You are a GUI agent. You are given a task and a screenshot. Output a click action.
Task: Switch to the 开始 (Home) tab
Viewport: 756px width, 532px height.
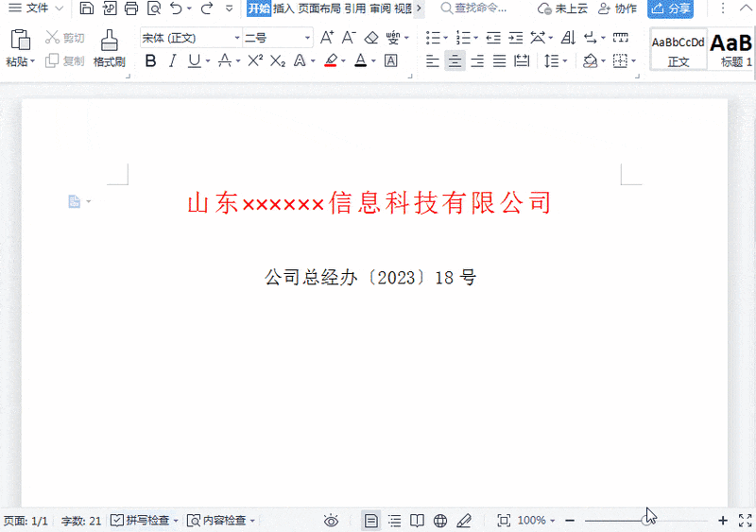(259, 9)
